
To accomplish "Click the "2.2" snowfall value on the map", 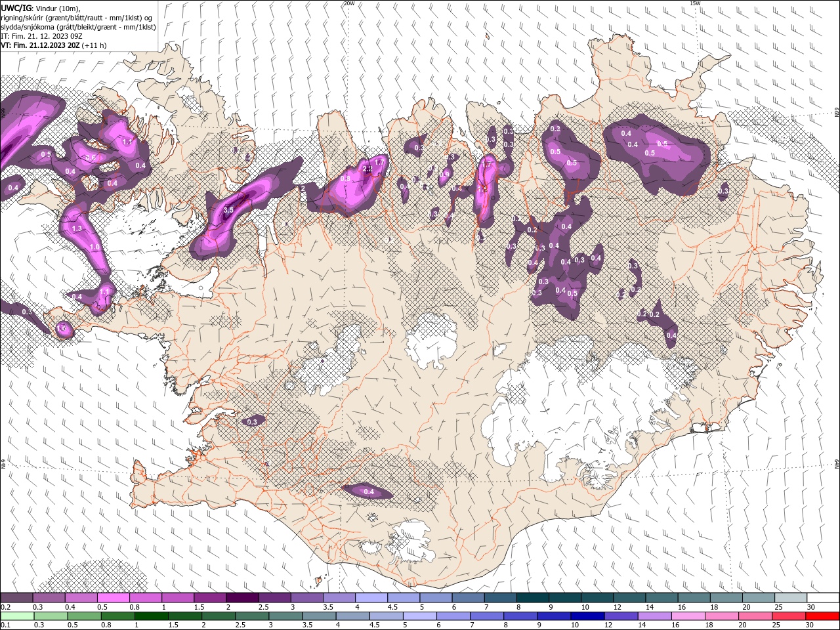I will [x=367, y=169].
